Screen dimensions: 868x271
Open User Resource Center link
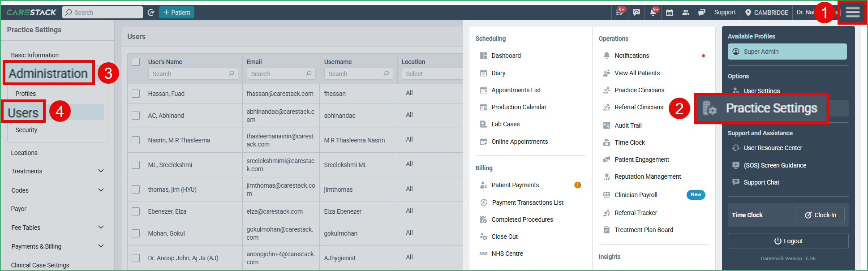(x=773, y=148)
